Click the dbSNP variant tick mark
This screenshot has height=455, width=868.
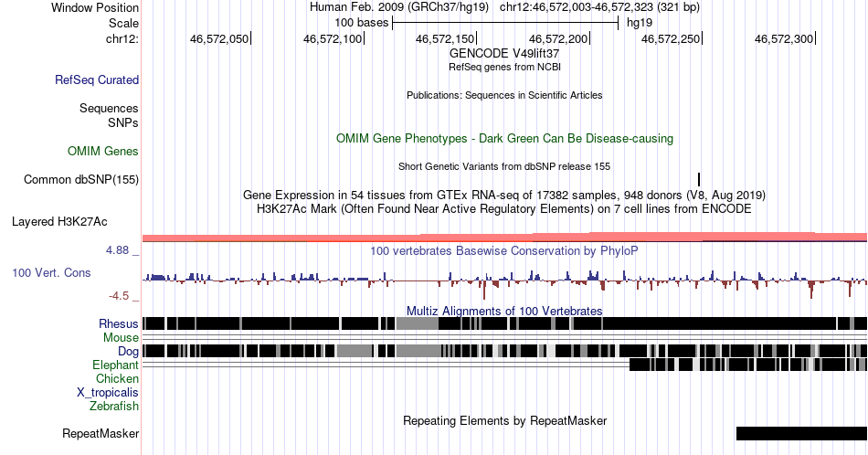tap(699, 179)
